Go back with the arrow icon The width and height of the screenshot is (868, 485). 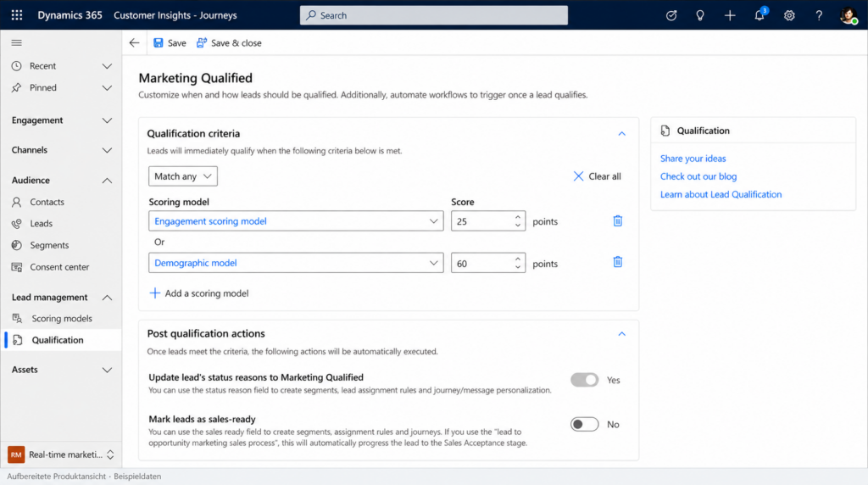pos(134,42)
